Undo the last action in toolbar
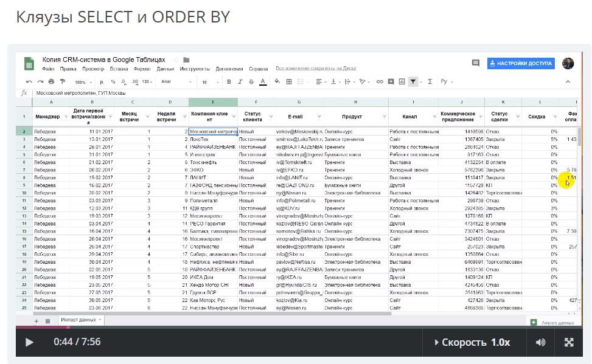 pos(29,81)
